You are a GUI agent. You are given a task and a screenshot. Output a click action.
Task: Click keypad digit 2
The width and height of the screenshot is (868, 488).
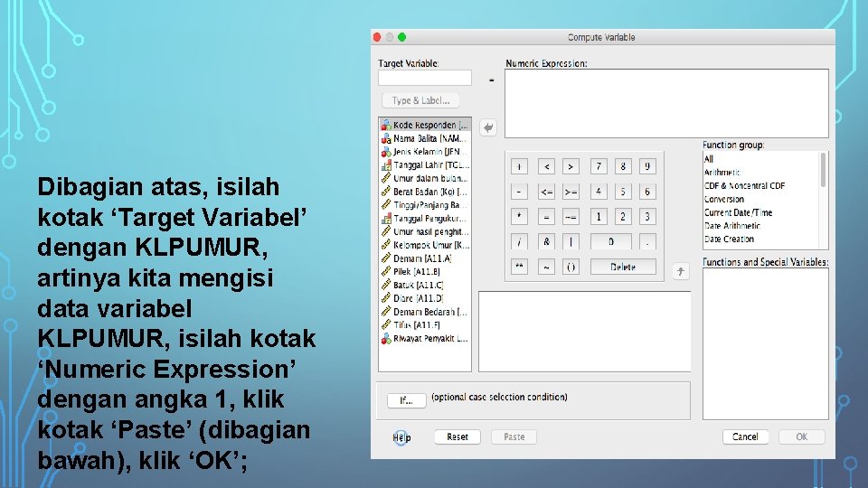(623, 216)
